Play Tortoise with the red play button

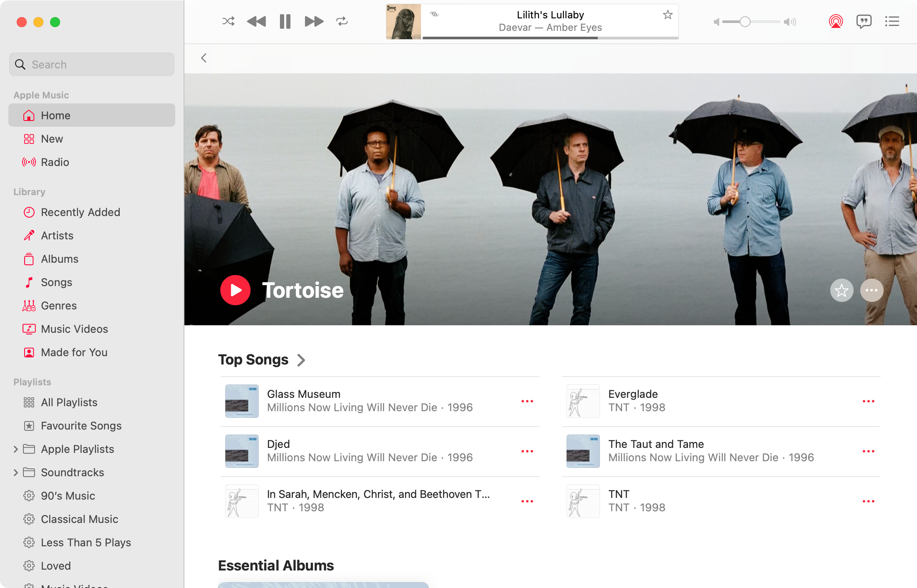[235, 290]
